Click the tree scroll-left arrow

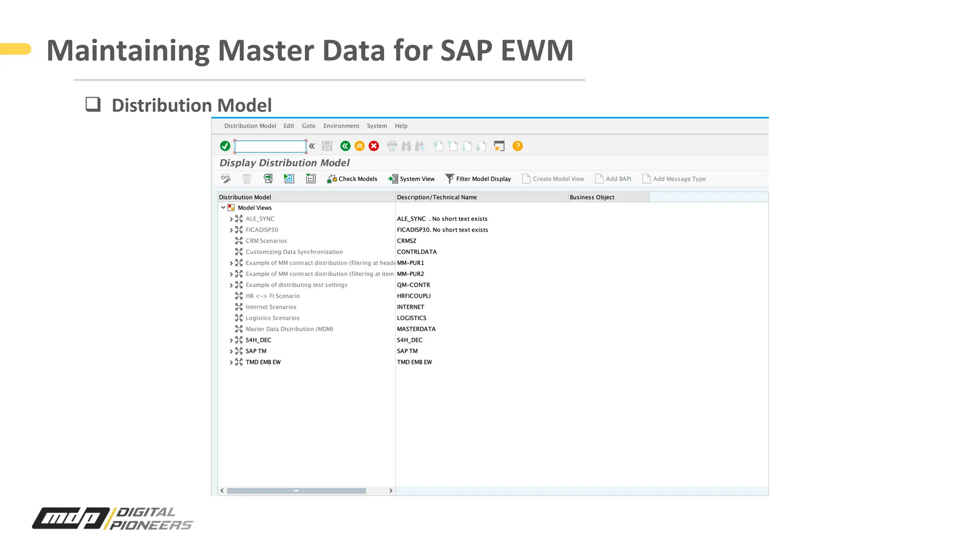pyautogui.click(x=222, y=491)
